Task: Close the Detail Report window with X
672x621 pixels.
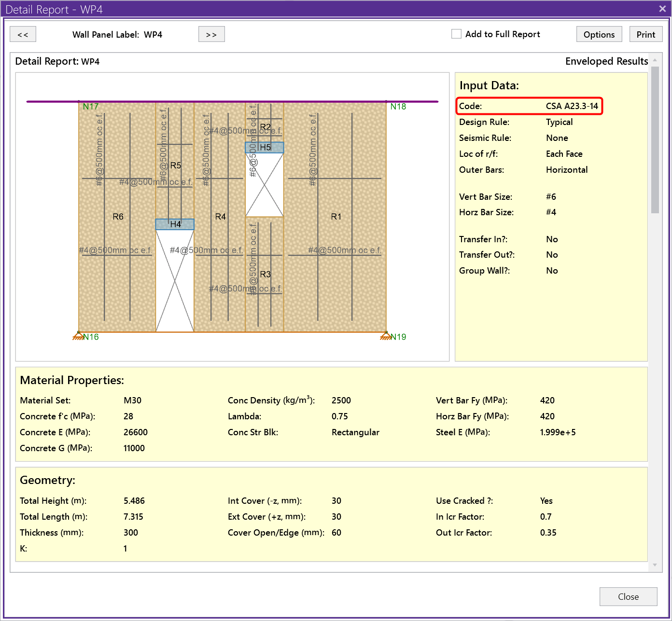Action: [662, 9]
